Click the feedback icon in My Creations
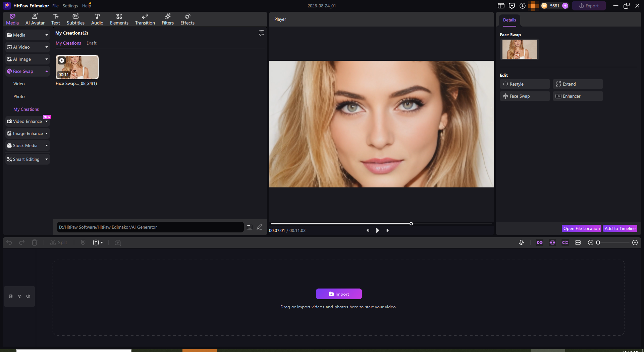The height and width of the screenshot is (352, 644). click(x=262, y=33)
